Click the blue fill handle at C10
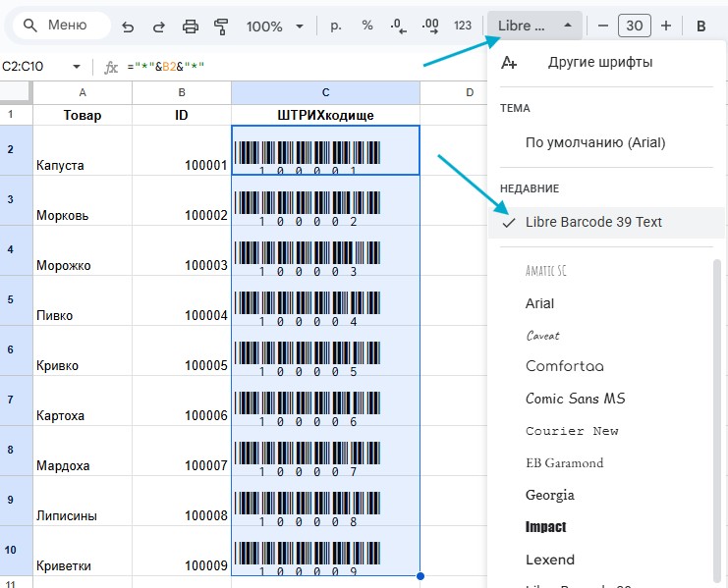The image size is (728, 588). coord(420,576)
